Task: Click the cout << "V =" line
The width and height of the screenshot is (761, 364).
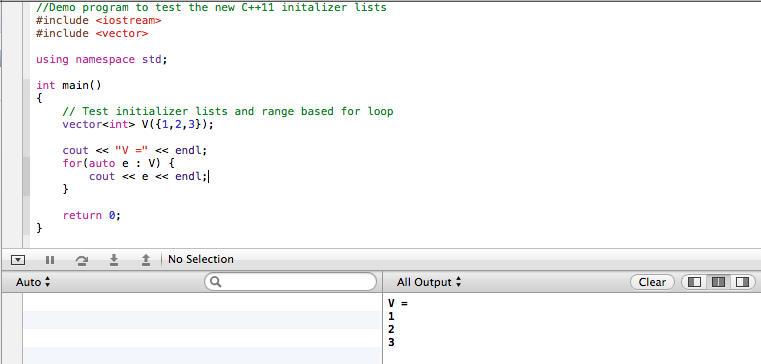Action: 134,150
